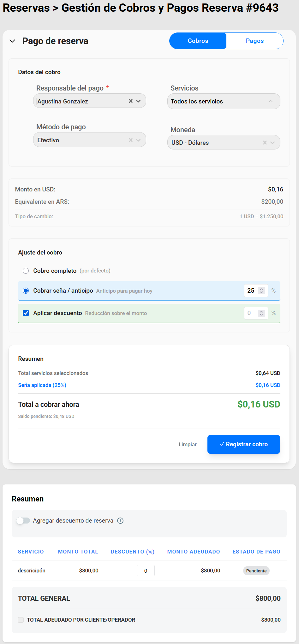
Task: Click the green $0,16 USD total amount
Action: coord(259,404)
